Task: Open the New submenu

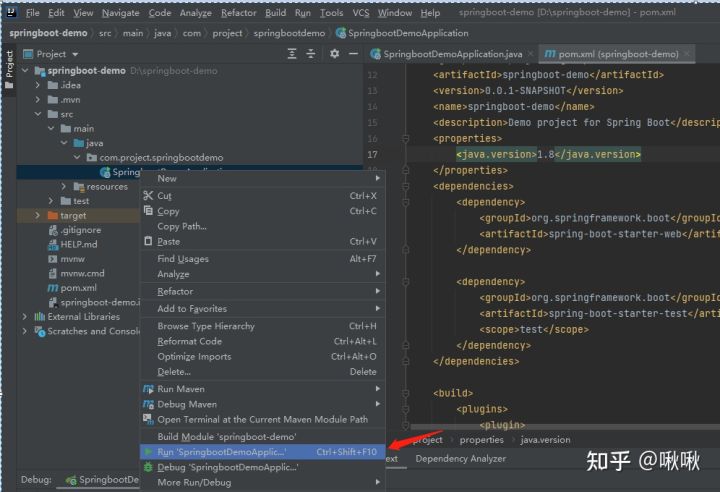Action: tap(262, 178)
